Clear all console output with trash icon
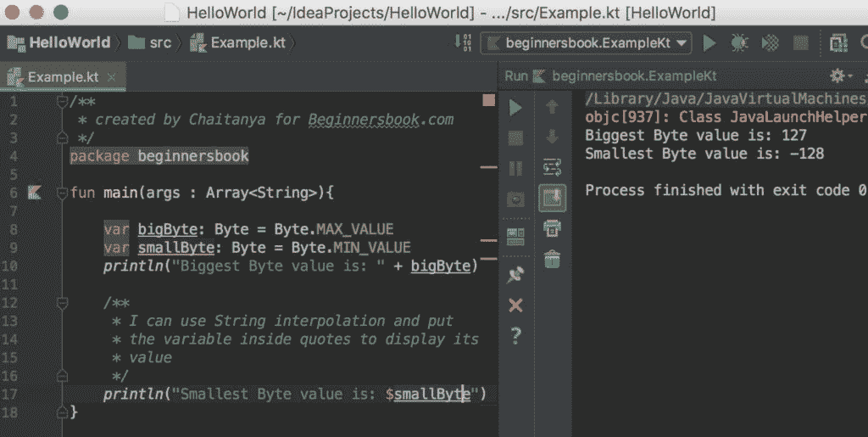This screenshot has width=868, height=437. (552, 259)
